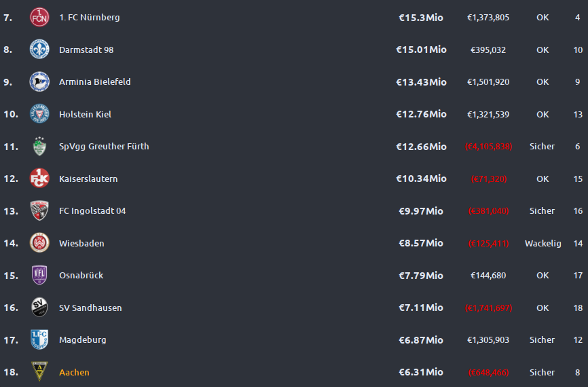Select Greuther Fürth's negative balance figure
The height and width of the screenshot is (387, 588).
[488, 147]
